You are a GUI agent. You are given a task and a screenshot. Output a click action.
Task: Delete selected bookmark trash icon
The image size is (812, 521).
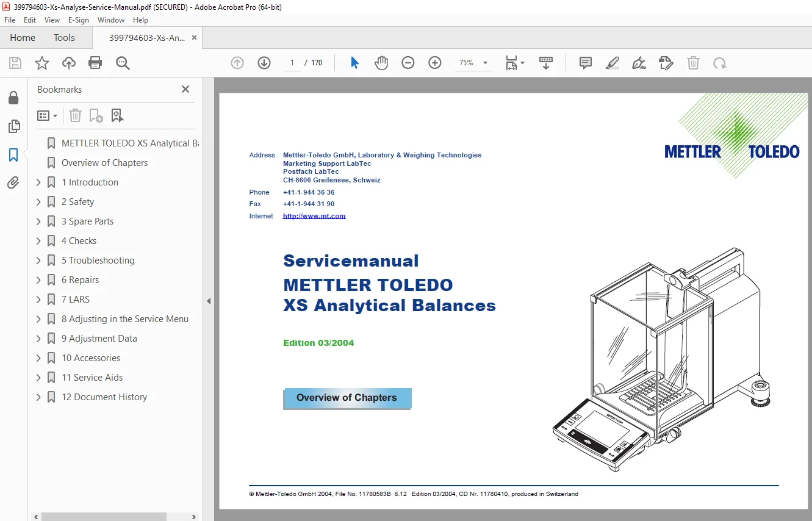[x=75, y=115]
